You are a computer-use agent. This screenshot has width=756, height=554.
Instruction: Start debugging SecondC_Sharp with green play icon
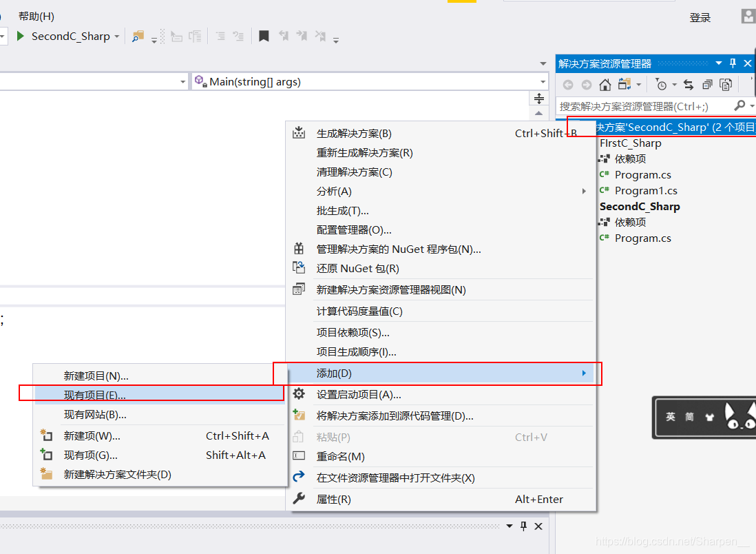20,37
